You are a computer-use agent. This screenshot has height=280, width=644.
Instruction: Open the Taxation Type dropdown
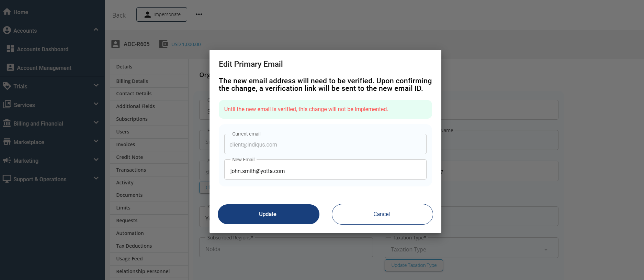pyautogui.click(x=545, y=249)
